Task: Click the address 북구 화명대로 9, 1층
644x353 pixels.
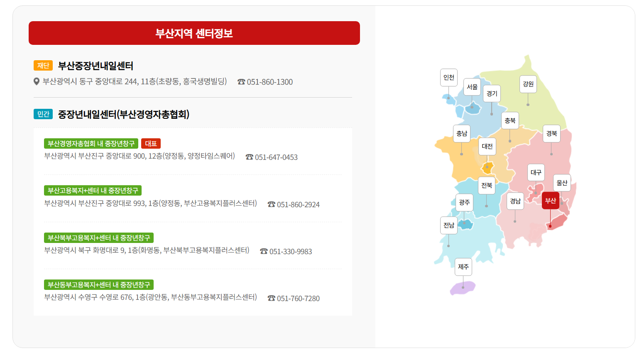Action: 147,250
